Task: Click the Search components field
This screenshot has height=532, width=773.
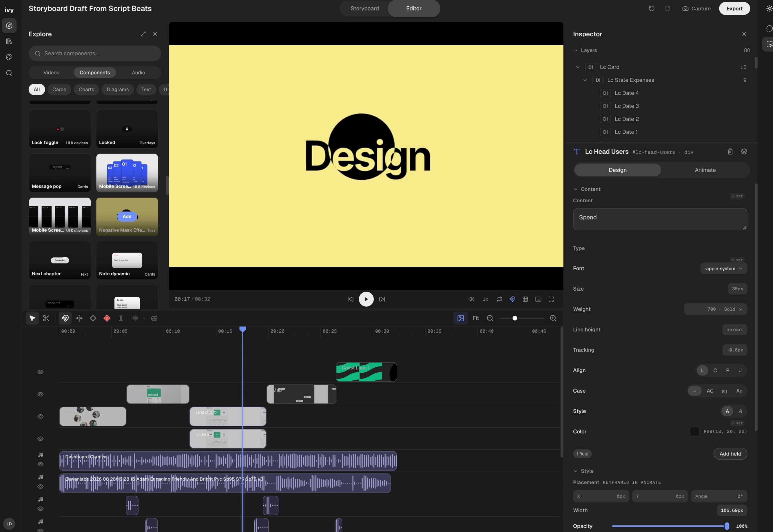Action: (x=95, y=53)
